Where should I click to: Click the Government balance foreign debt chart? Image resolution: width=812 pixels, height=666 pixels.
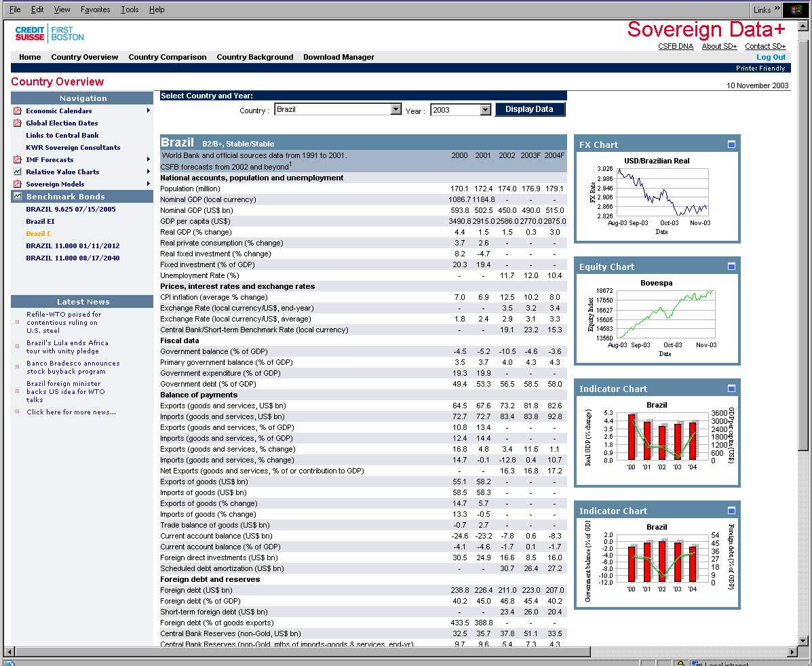[657, 563]
